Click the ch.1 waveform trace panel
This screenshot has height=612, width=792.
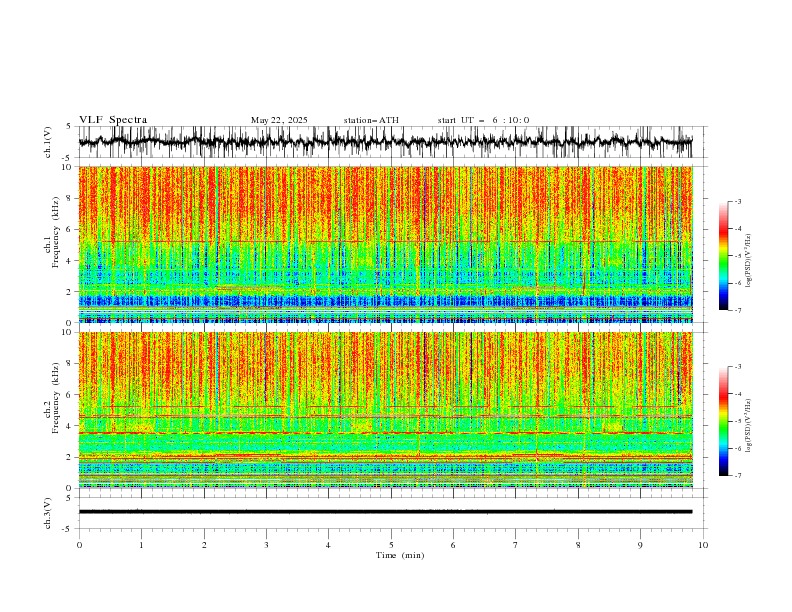pyautogui.click(x=393, y=142)
